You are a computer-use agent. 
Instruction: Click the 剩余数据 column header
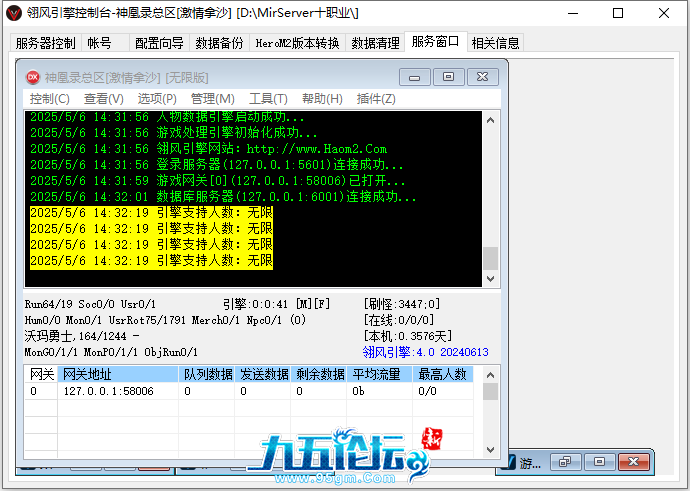tap(319, 374)
